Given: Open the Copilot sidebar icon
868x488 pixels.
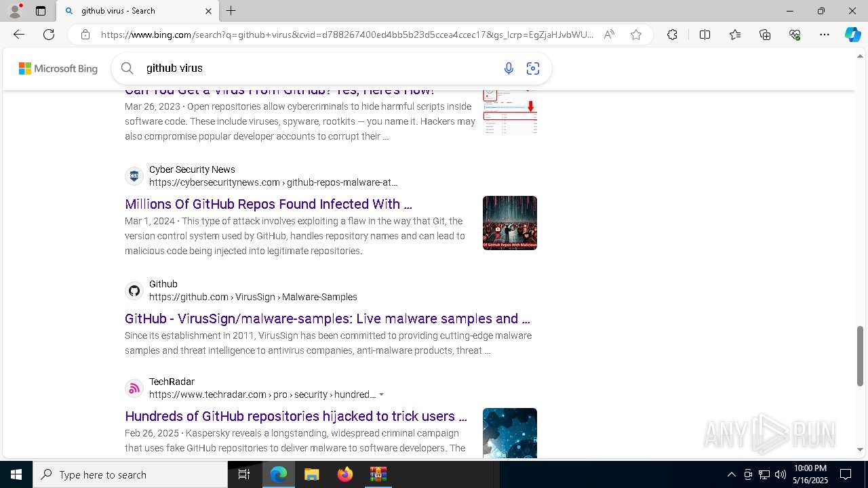Looking at the screenshot, I should point(852,35).
